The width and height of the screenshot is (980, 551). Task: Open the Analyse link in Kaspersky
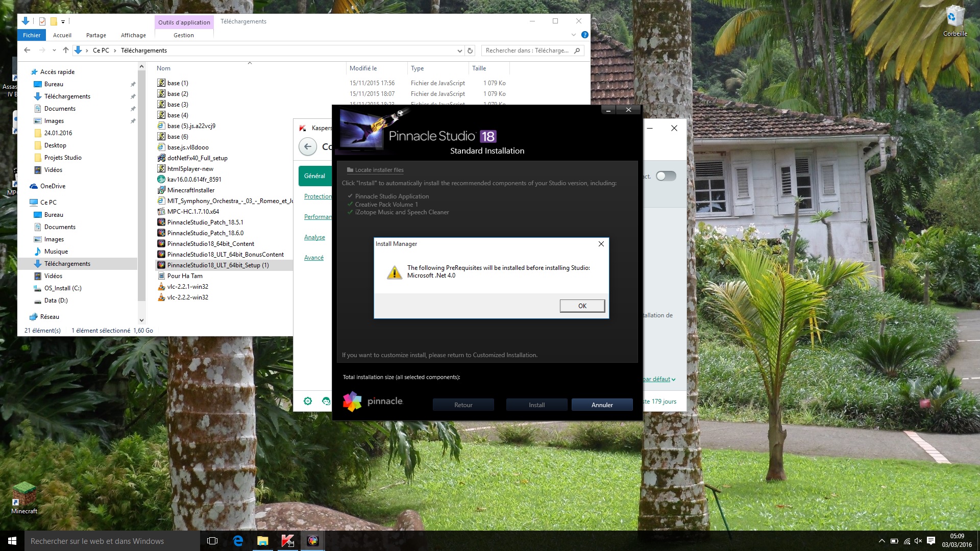coord(314,237)
